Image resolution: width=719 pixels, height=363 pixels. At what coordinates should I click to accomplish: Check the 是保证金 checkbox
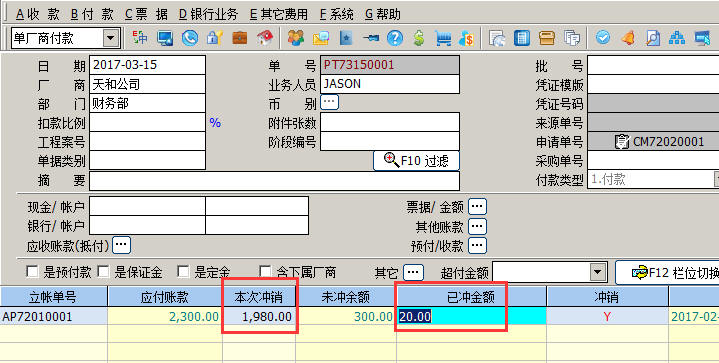[103, 272]
